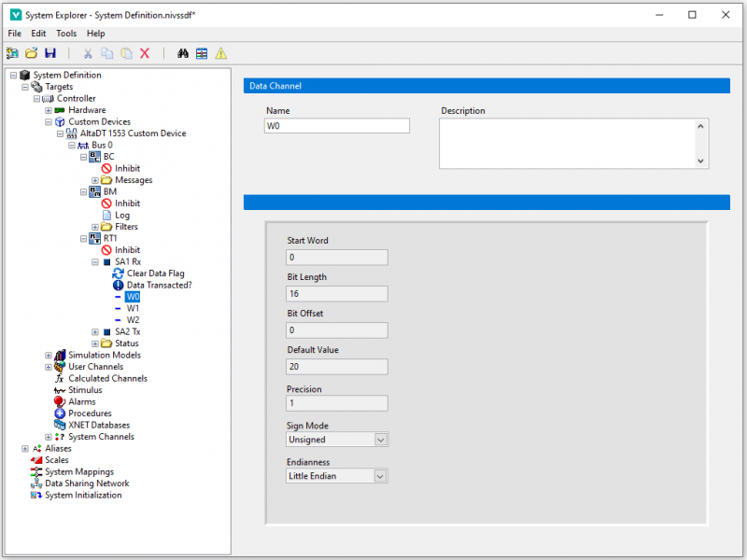Click the Paste toolbar icon
Image resolution: width=747 pixels, height=560 pixels.
coord(126,53)
